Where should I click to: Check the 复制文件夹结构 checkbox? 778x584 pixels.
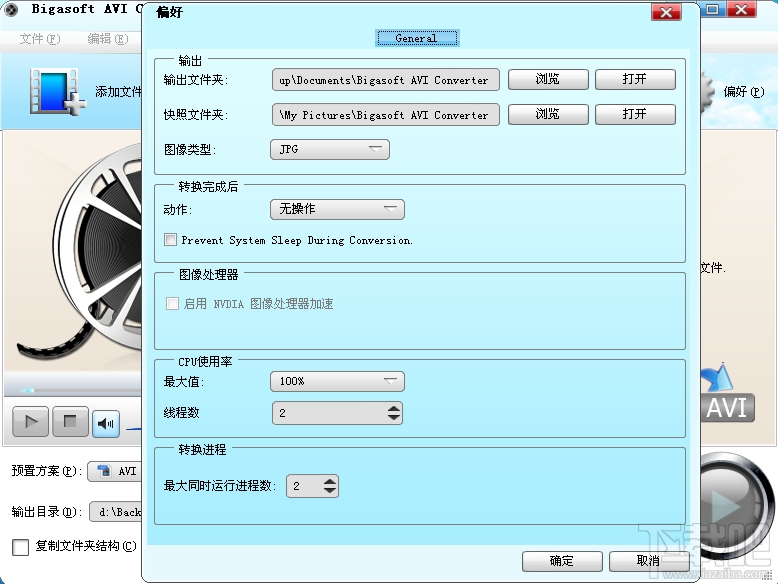(20, 547)
